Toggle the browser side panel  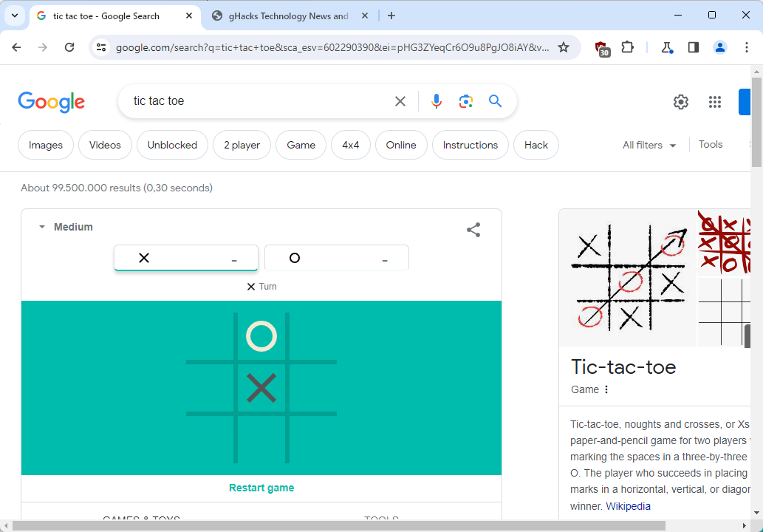point(694,47)
